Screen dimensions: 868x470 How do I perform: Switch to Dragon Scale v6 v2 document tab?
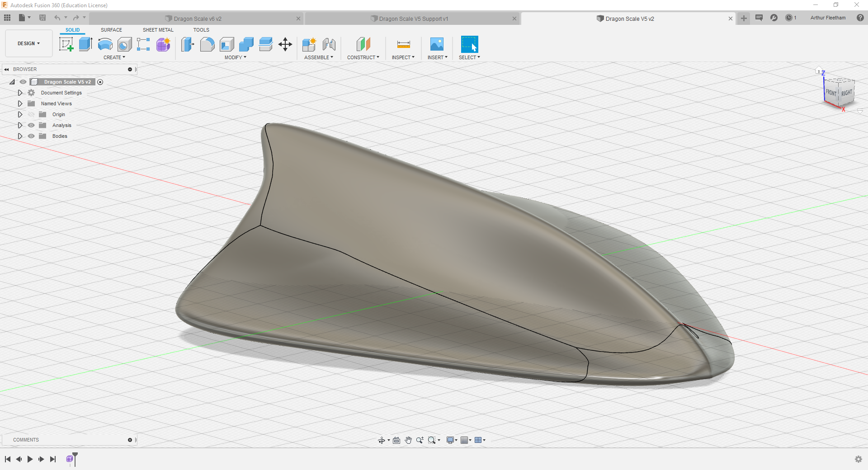coord(196,19)
